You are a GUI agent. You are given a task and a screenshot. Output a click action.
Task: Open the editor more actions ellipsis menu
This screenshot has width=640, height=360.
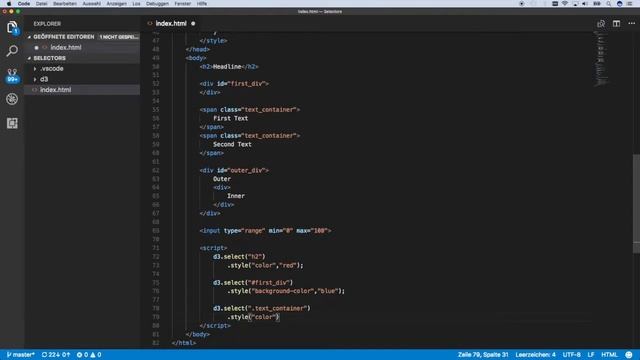(631, 24)
